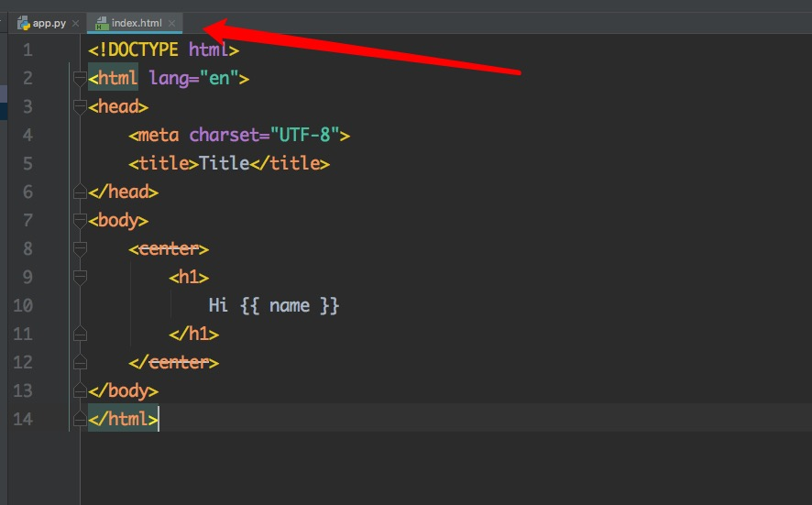Click the meta tag name on line 4
This screenshot has height=505, width=812.
click(x=159, y=135)
